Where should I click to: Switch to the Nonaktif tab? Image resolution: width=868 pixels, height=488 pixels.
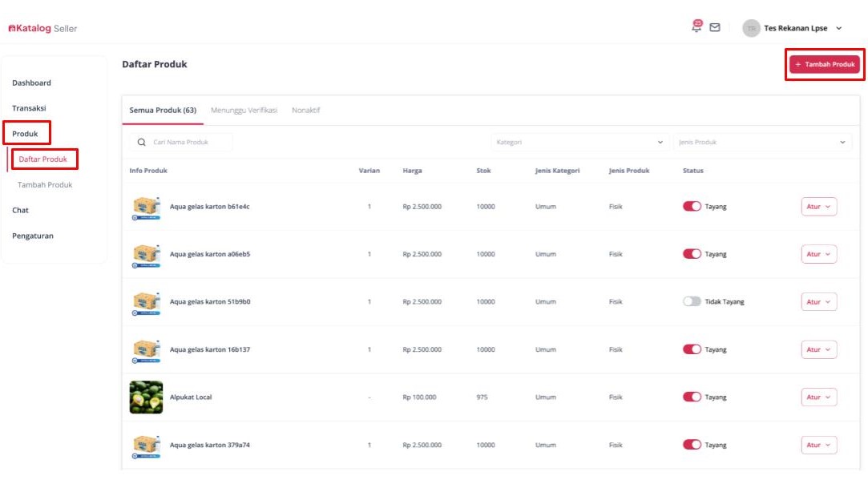pos(305,111)
